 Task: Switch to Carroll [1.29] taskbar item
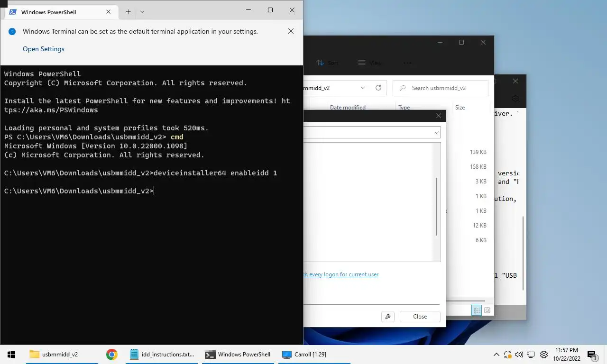pyautogui.click(x=314, y=354)
